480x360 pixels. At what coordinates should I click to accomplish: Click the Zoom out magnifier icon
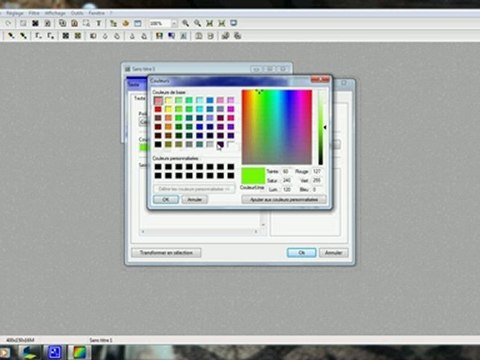click(198, 23)
